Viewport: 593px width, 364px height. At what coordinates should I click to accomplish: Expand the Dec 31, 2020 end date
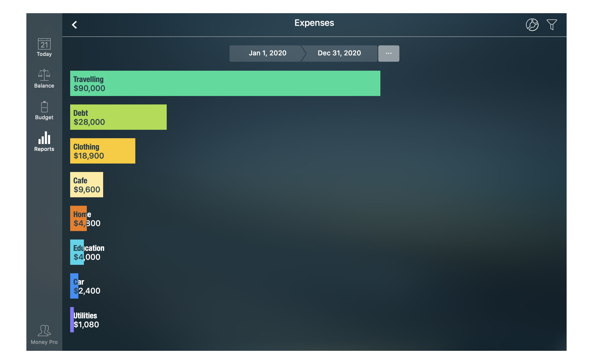(339, 53)
